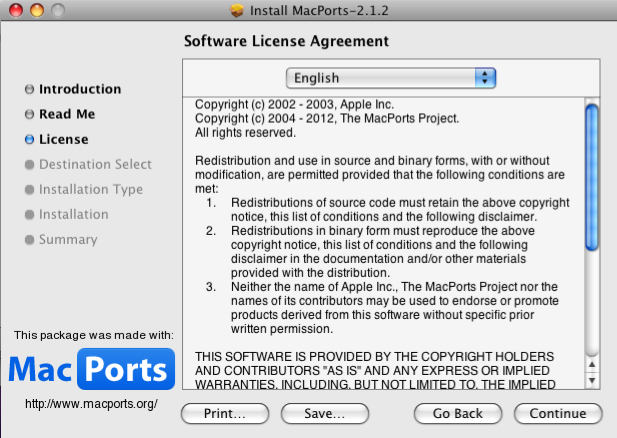The image size is (617, 438).
Task: Click the MacPorts logo image
Action: 91,371
